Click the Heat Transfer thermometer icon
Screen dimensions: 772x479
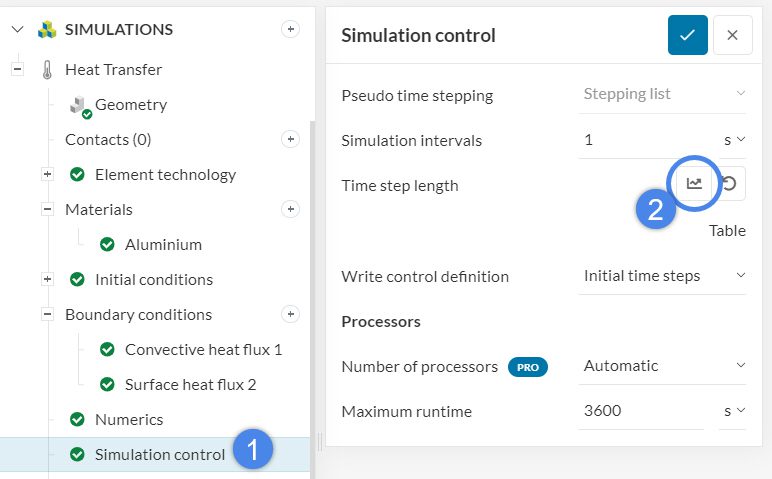tap(47, 70)
